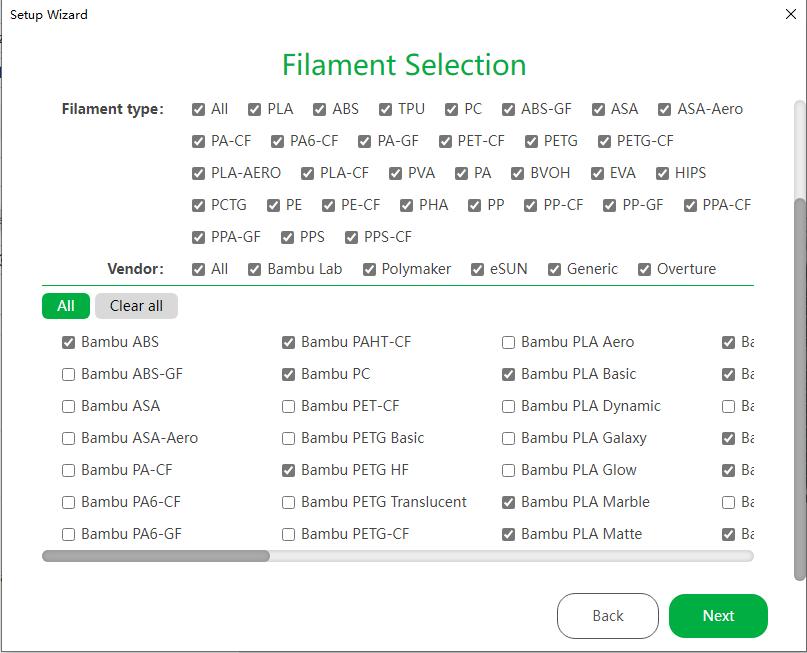The height and width of the screenshot is (653, 807).
Task: Enable Bambu PLA Aero filament
Action: point(508,343)
